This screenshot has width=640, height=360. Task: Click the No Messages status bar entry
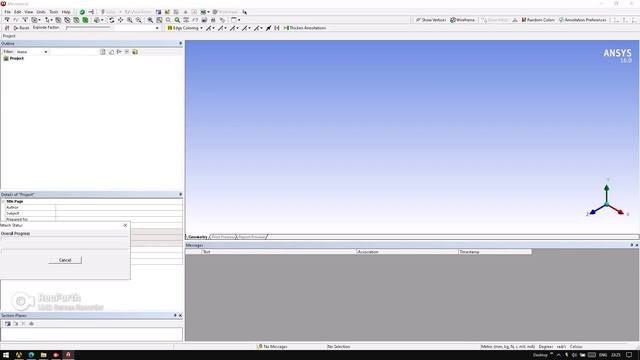[272, 347]
